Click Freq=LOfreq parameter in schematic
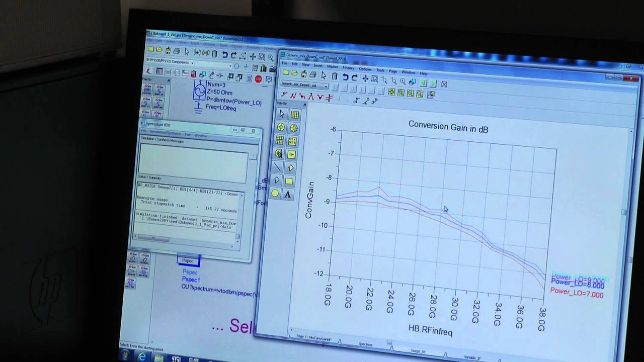 point(221,108)
